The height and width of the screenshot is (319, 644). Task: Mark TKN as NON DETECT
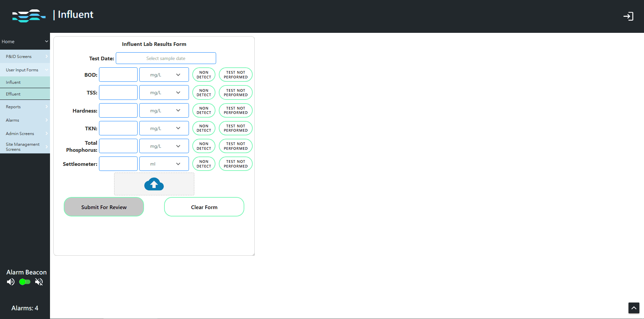204,128
